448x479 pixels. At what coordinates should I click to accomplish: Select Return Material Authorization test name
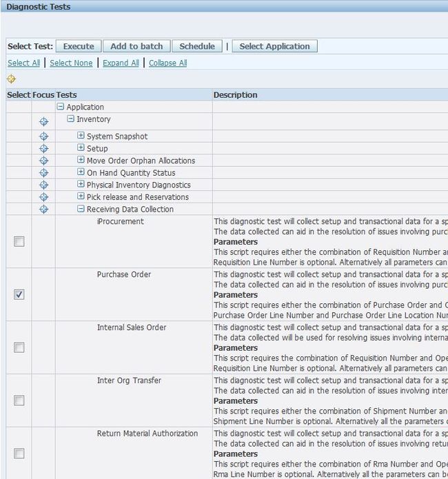pos(147,434)
